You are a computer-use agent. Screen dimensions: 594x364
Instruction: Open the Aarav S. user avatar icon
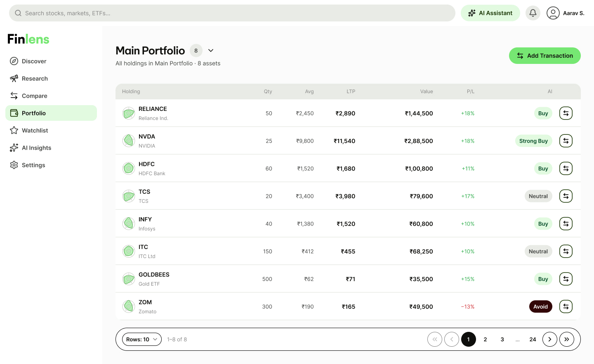pyautogui.click(x=553, y=13)
